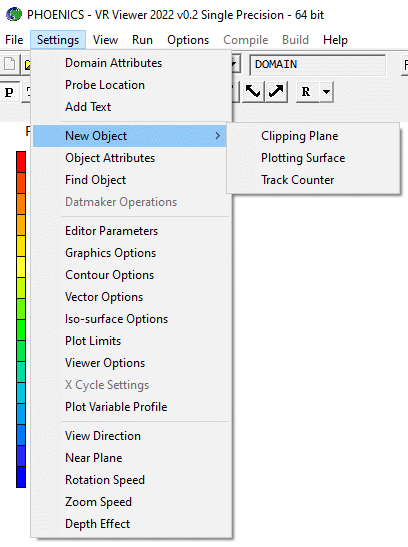408x547 pixels.
Task: Open the dropdown arrow beside R button
Action: click(x=326, y=92)
